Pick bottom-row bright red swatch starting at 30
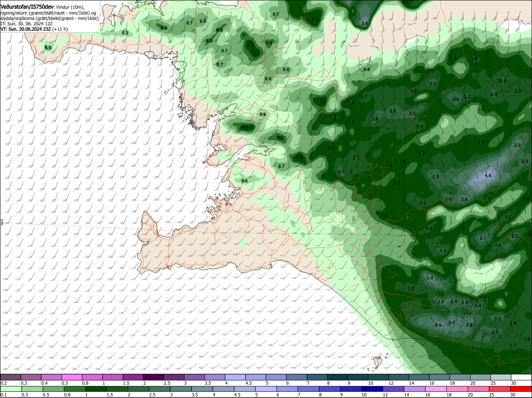This screenshot has width=532, height=398. pos(521,389)
